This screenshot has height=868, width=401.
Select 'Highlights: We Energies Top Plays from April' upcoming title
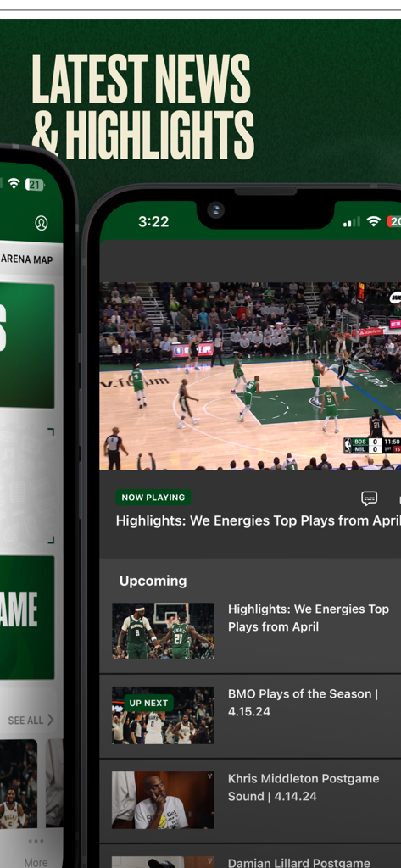(309, 618)
